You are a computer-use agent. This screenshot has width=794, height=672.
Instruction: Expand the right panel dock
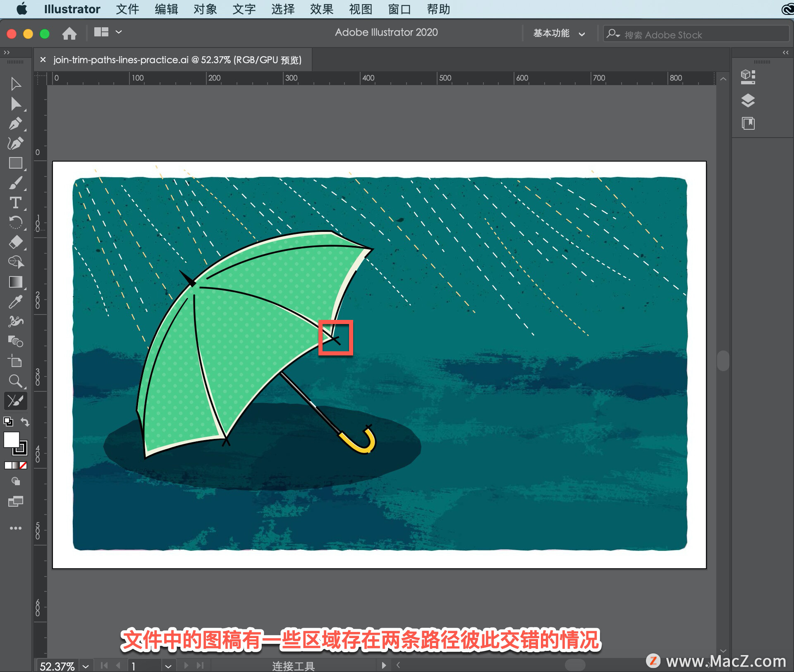click(786, 52)
